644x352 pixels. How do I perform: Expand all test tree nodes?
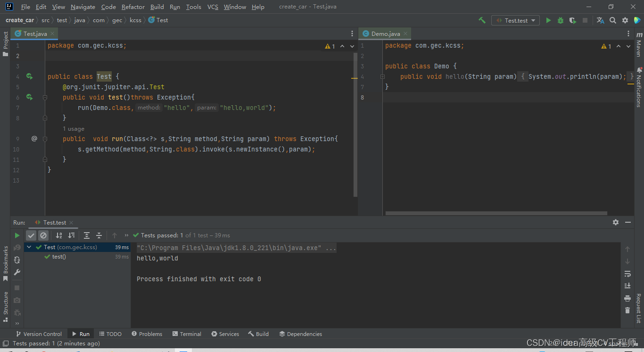[x=87, y=235]
